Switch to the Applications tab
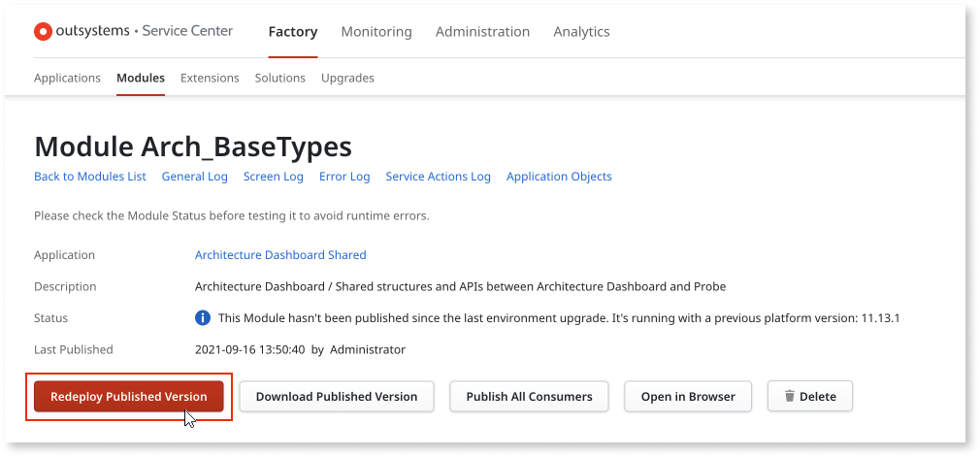980x457 pixels. (x=67, y=79)
